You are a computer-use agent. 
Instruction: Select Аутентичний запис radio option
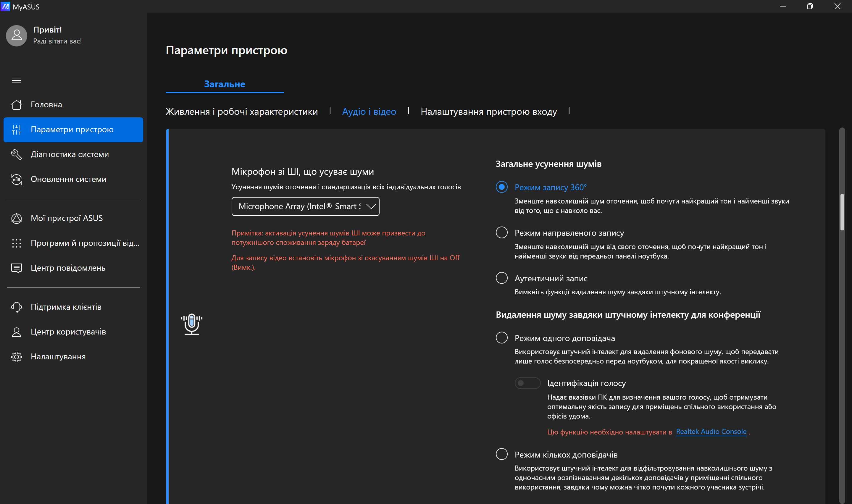pos(501,278)
